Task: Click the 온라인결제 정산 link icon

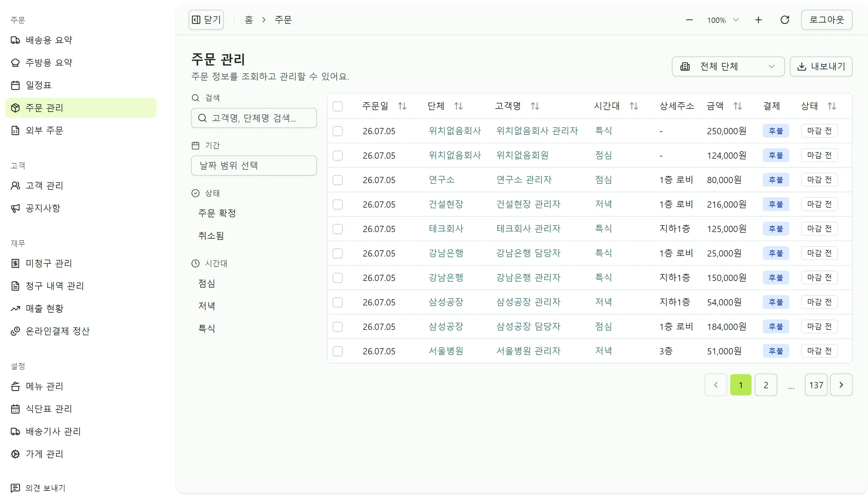Action: click(15, 331)
